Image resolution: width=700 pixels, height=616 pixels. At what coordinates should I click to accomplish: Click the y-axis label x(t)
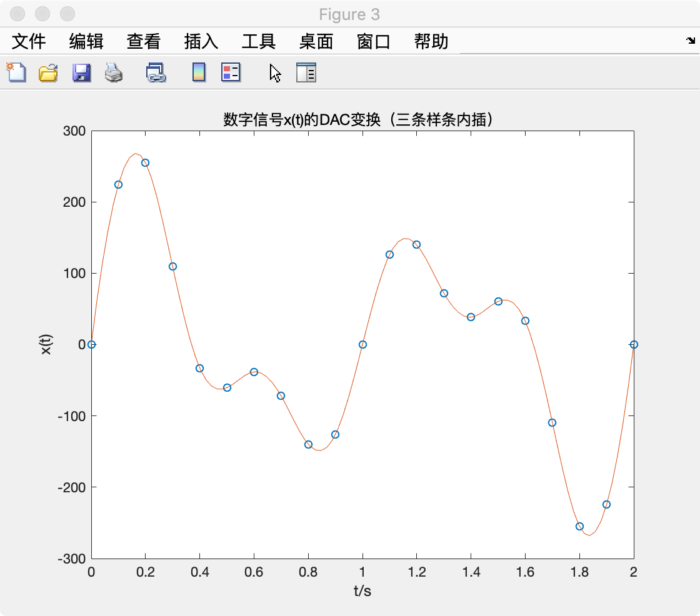pos(46,344)
